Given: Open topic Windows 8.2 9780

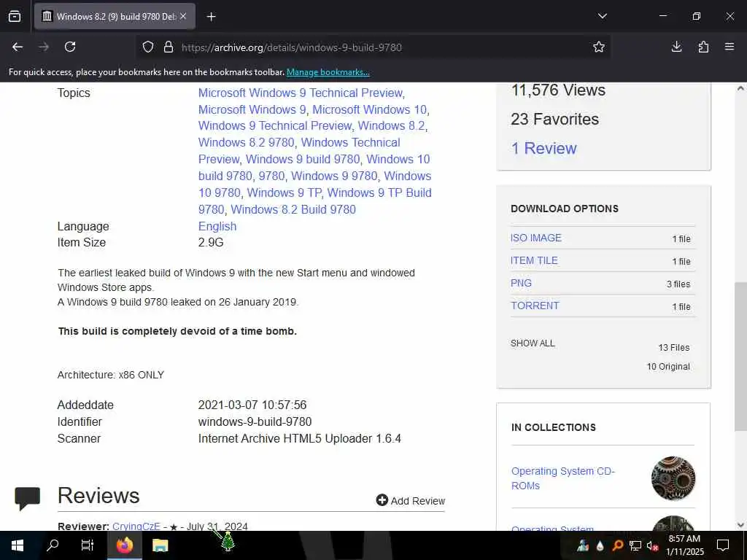Looking at the screenshot, I should [x=247, y=142].
